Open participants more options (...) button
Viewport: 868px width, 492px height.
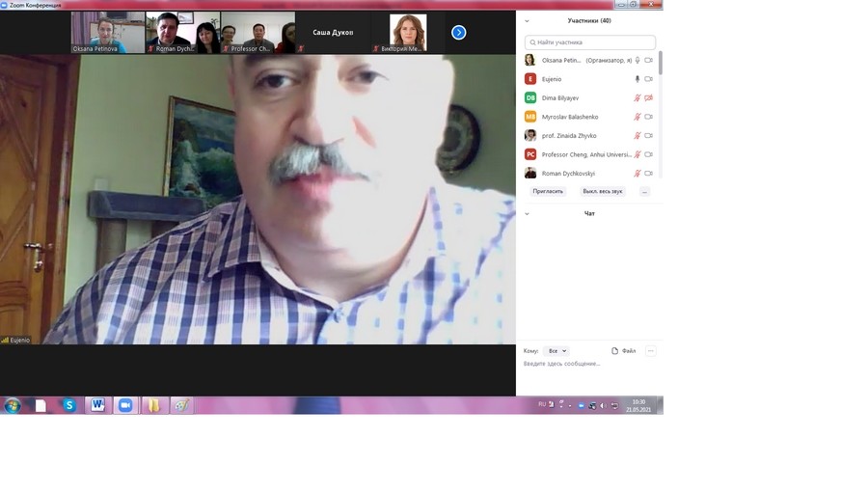click(644, 191)
